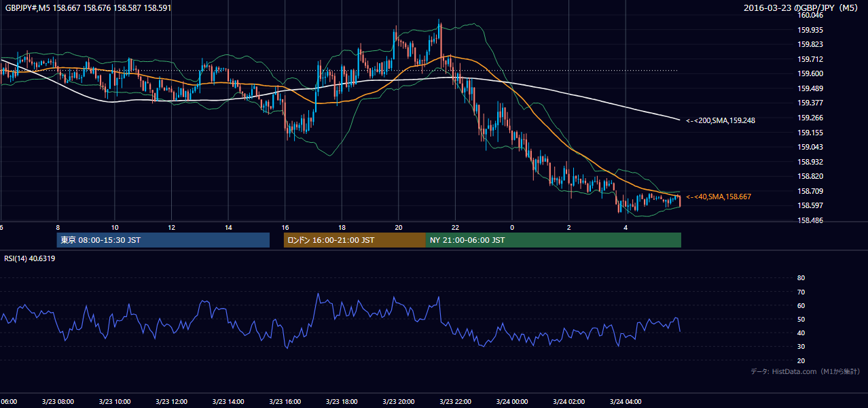Click the '<-<200,SMA,159.248' moving average label
This screenshot has height=408, width=868.
coord(721,120)
